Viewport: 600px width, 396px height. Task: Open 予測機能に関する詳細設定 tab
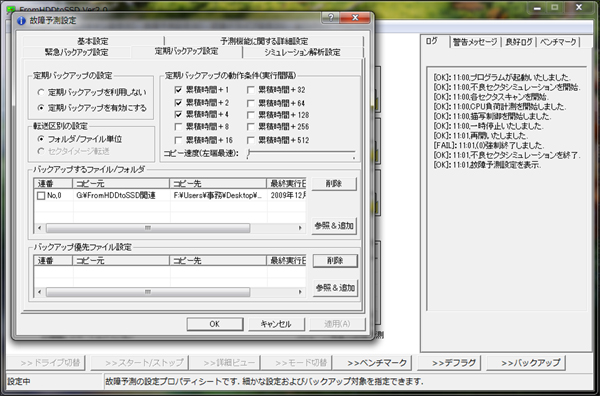pyautogui.click(x=264, y=41)
